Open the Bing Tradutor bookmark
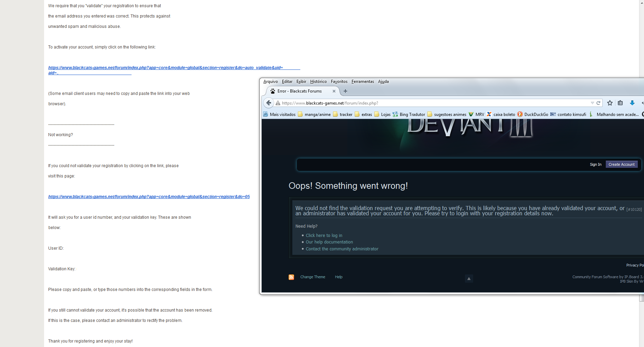 [409, 115]
